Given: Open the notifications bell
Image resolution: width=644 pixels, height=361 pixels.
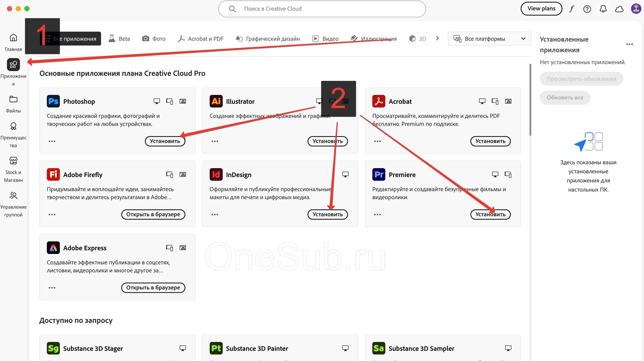Looking at the screenshot, I should (603, 8).
